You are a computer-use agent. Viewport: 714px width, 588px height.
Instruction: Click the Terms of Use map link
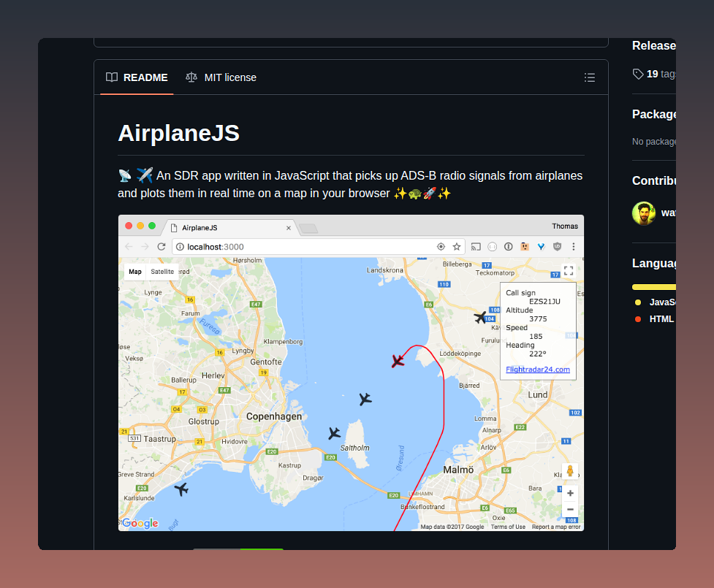tap(508, 527)
